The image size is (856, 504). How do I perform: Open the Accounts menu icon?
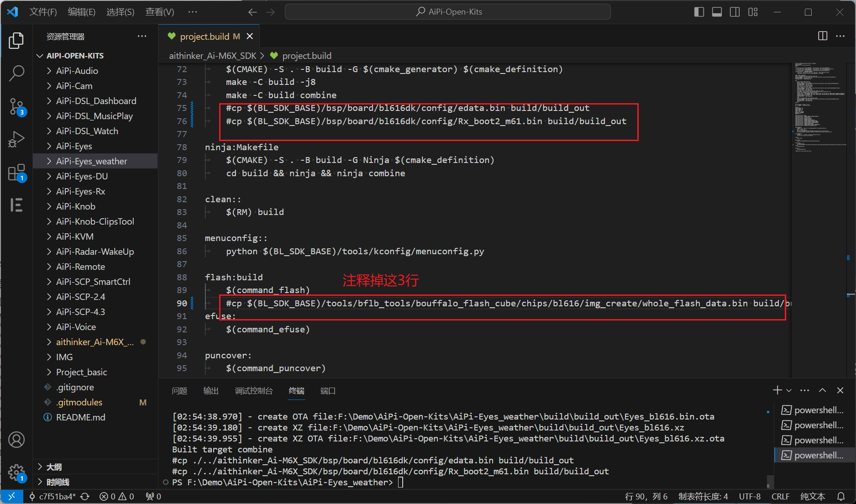pos(16,440)
